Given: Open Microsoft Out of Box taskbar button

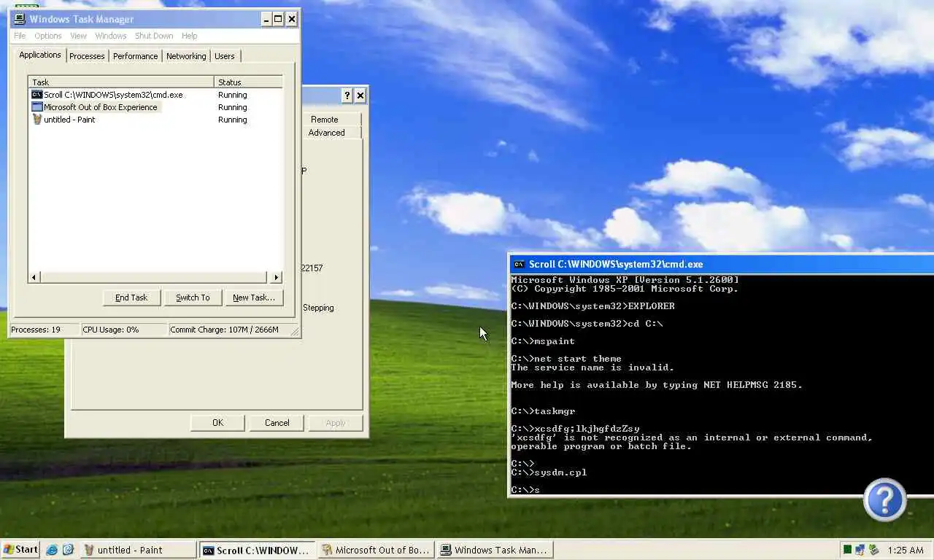Looking at the screenshot, I should (377, 550).
